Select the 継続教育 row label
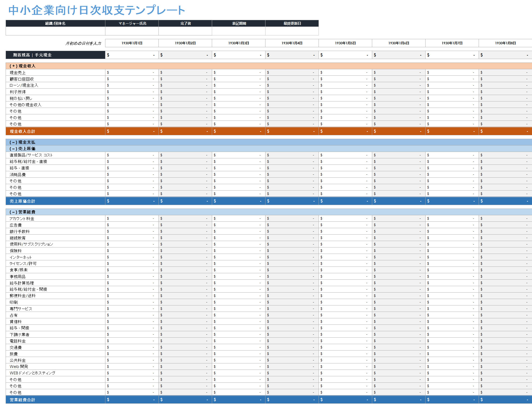The height and width of the screenshot is (405, 532). point(56,238)
